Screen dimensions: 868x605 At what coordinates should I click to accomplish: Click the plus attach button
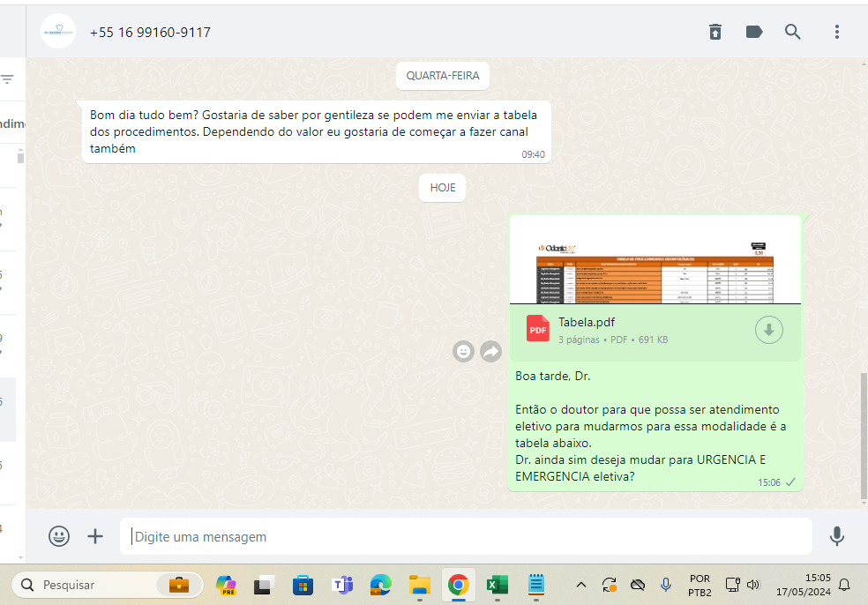[95, 536]
